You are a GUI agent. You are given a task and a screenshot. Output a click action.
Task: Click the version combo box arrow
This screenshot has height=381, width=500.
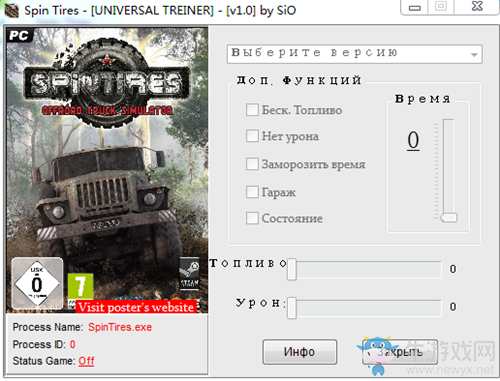(x=474, y=55)
